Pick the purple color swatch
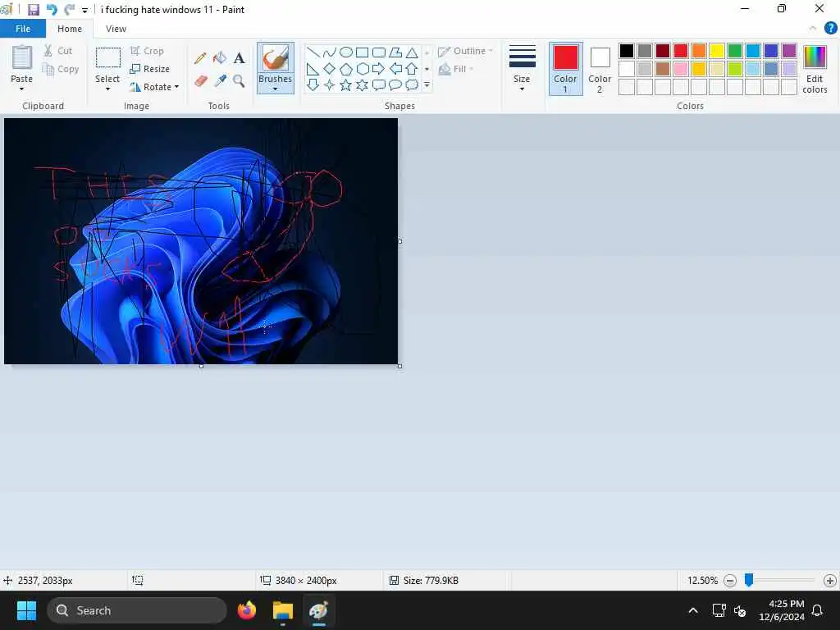The width and height of the screenshot is (840, 630). pos(789,51)
